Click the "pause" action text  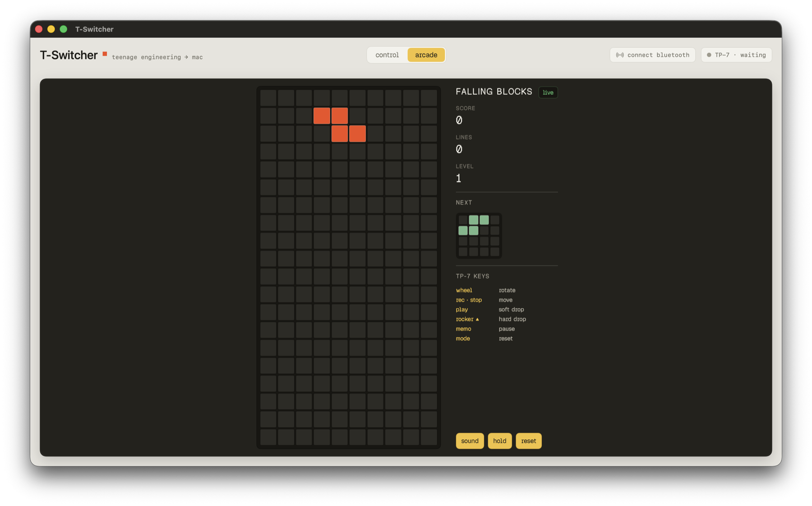click(x=507, y=329)
